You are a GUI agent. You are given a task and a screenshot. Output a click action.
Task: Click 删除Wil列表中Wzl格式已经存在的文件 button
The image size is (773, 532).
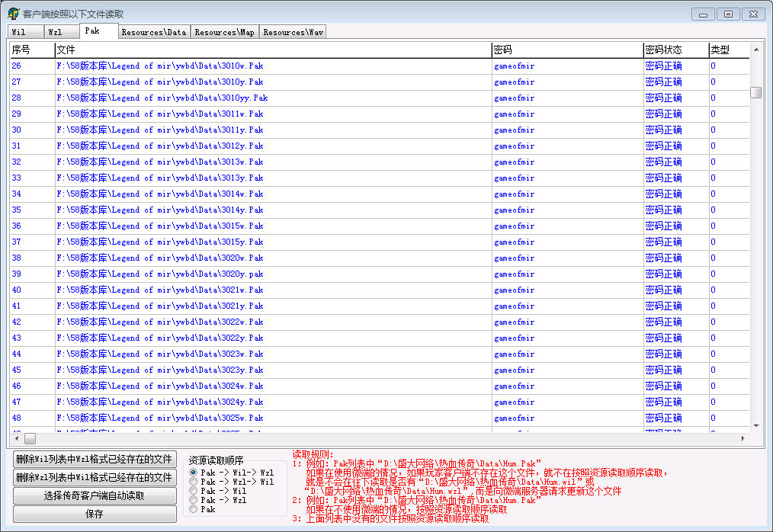point(94,459)
